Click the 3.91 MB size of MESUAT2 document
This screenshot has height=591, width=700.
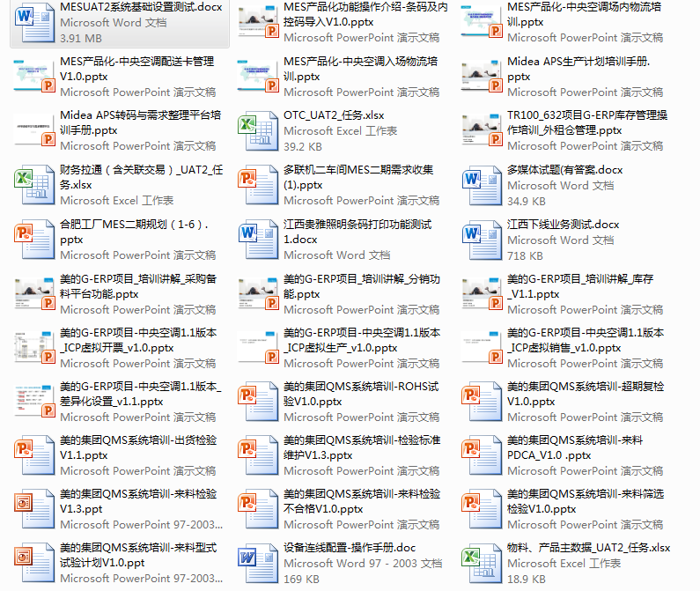(81, 39)
